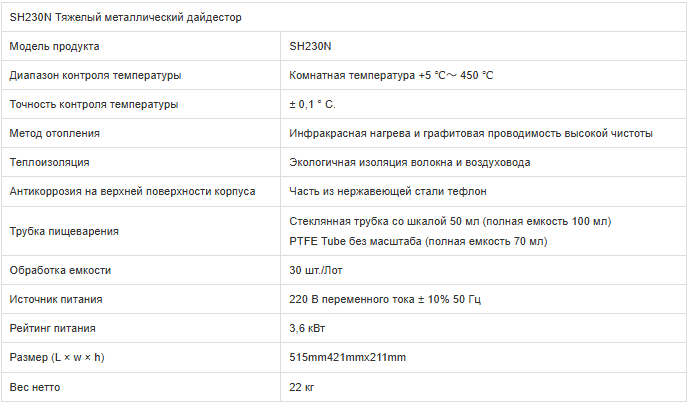Click 220 В переменного тока value
Screen dimensions: 688x404
pos(385,299)
